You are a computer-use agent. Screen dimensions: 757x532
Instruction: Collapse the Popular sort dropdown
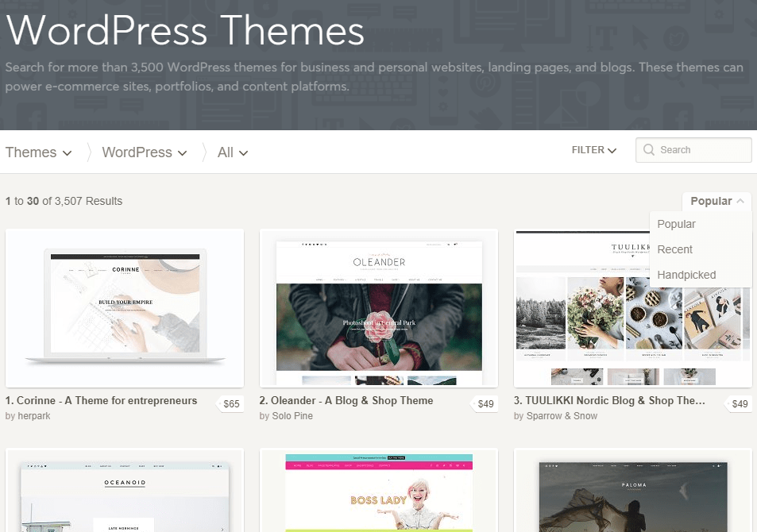pyautogui.click(x=717, y=201)
